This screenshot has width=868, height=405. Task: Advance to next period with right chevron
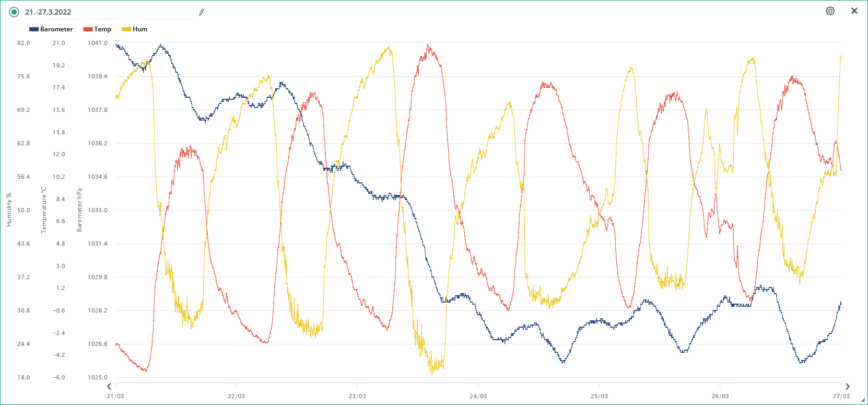pos(848,387)
